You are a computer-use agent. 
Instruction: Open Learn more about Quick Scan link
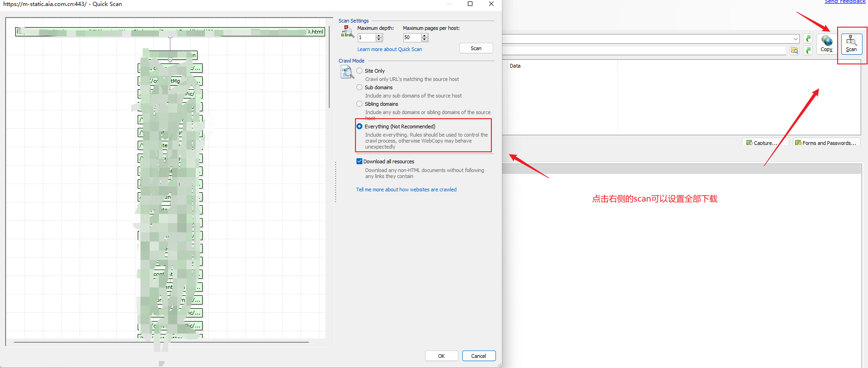[390, 49]
